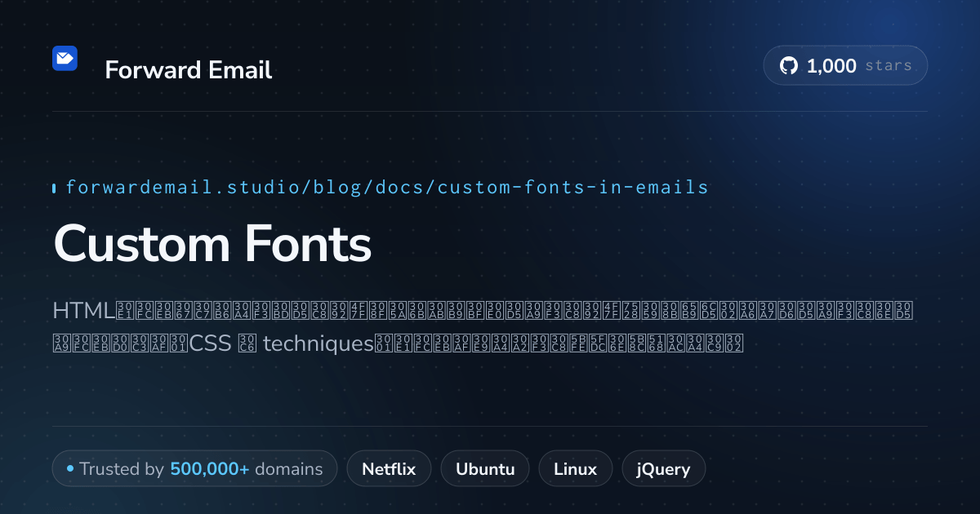Click the Trusted by 500,000+ domains badge
Image resolution: width=980 pixels, height=514 pixels.
click(194, 469)
